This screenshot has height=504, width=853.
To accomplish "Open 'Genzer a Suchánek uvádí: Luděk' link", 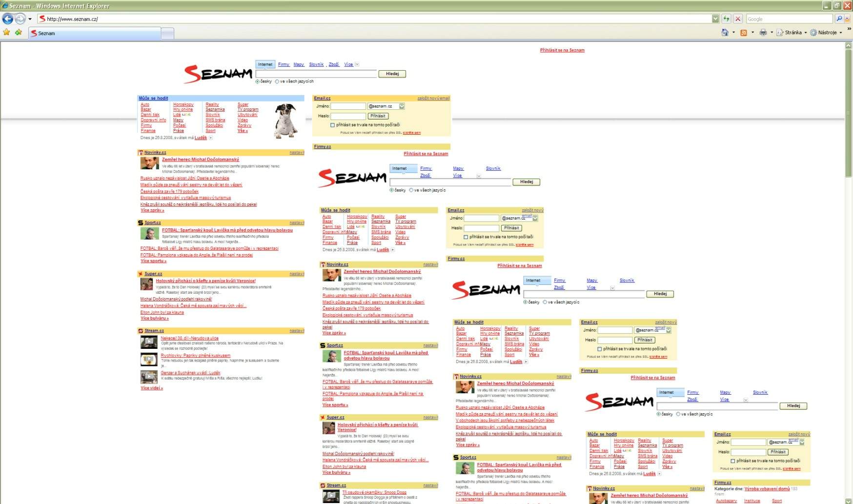I will tap(190, 373).
